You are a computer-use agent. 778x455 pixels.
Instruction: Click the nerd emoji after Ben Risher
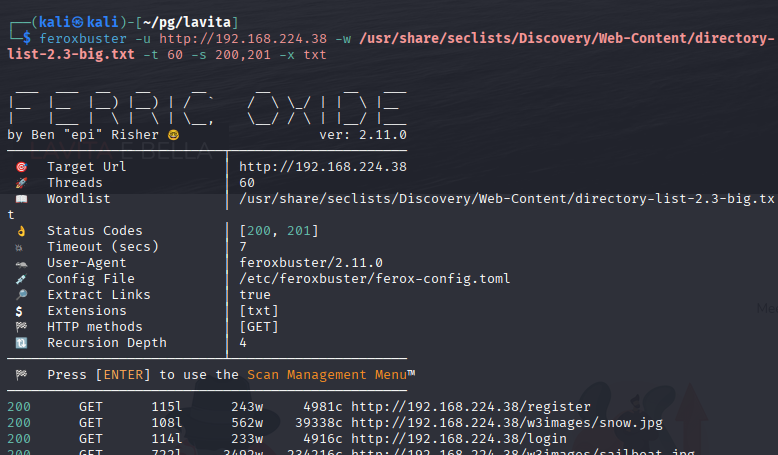174,135
